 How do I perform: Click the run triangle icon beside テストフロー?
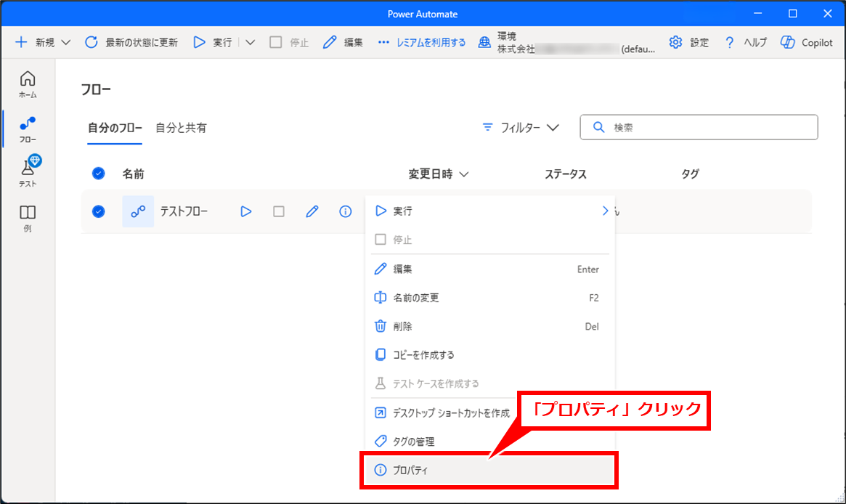click(x=246, y=211)
